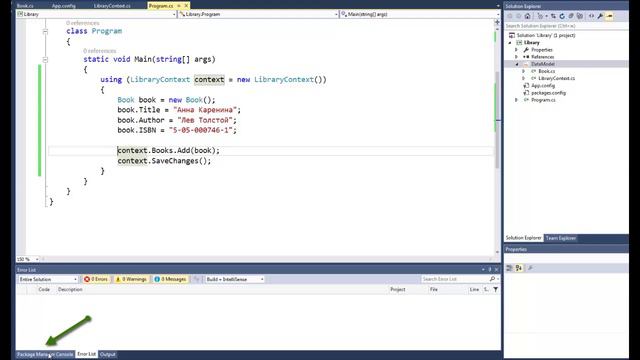The image size is (640, 360).
Task: Click the Code column header
Action: coord(44,289)
